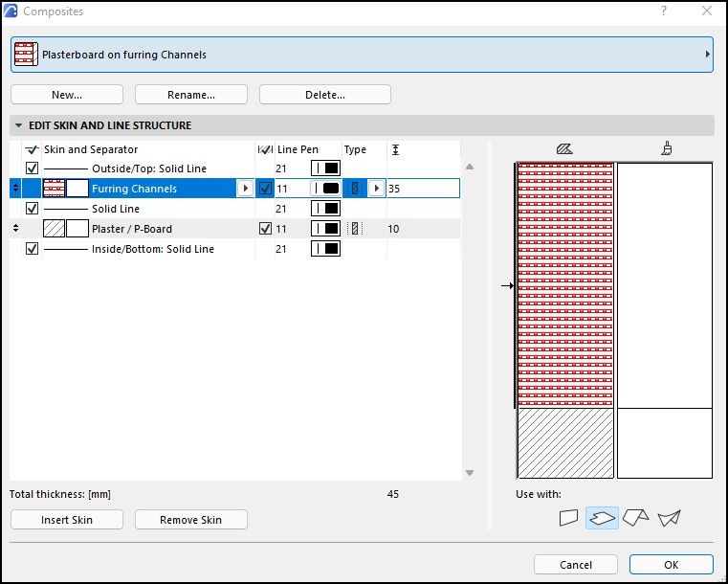Open Furring Channels building material popup arrow
The image size is (728, 584).
click(244, 189)
